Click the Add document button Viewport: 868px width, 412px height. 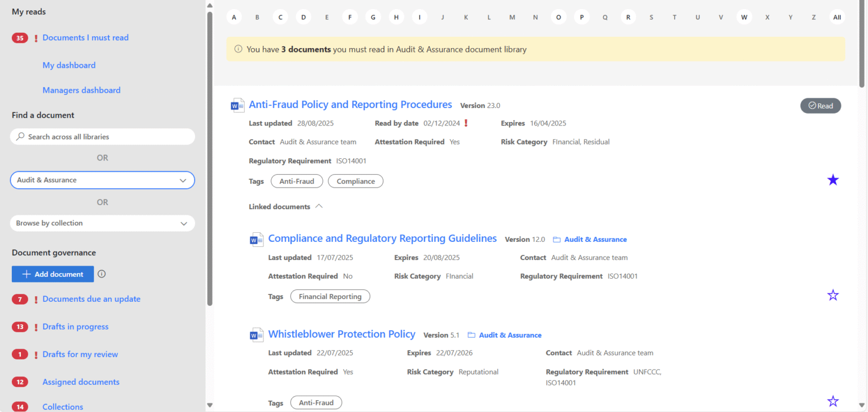click(53, 274)
